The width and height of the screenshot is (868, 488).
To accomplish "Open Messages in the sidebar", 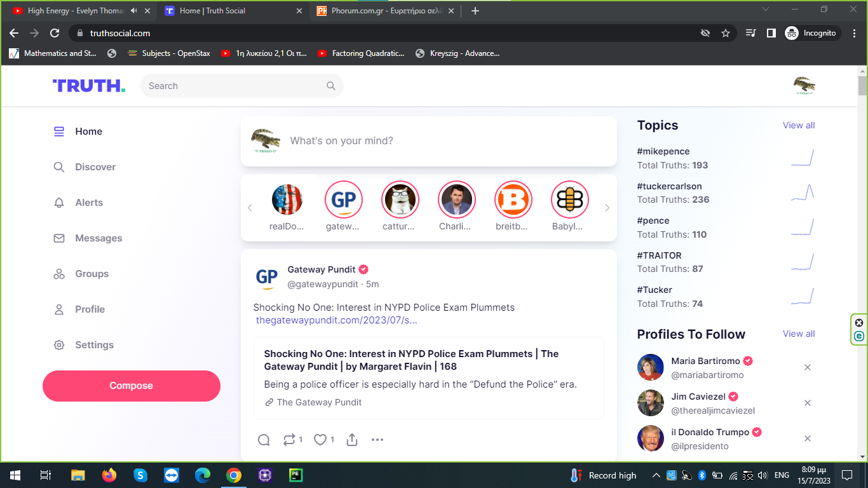I will point(88,238).
